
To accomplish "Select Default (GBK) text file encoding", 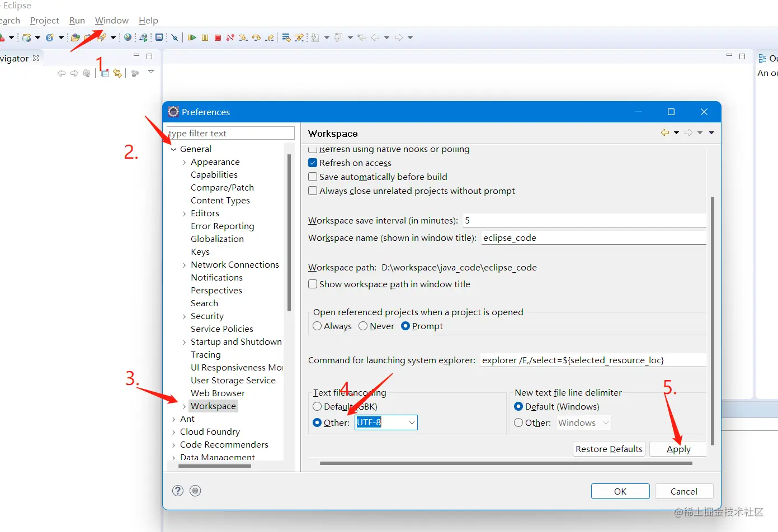I will [317, 406].
